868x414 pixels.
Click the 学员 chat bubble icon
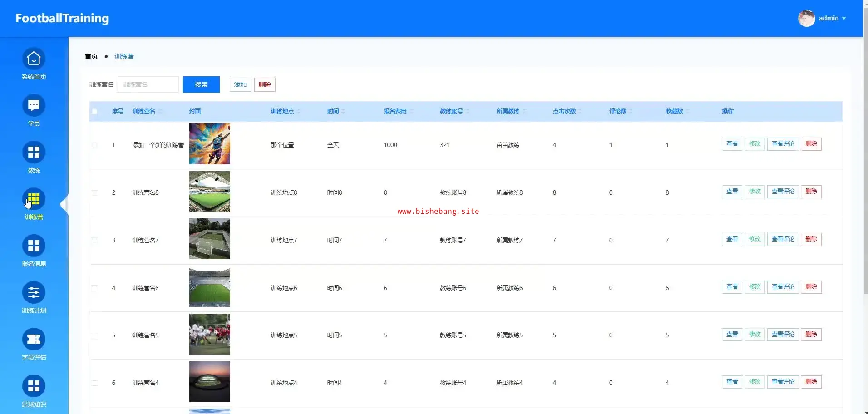click(34, 106)
